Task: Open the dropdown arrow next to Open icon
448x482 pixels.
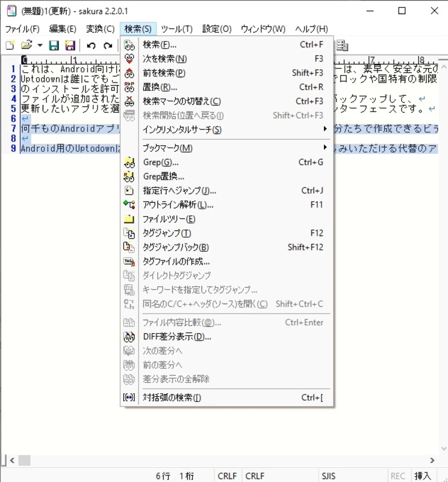Action: (x=40, y=46)
